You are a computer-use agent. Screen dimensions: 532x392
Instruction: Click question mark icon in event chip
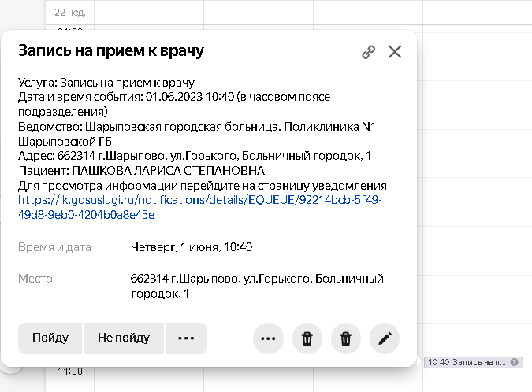click(514, 362)
